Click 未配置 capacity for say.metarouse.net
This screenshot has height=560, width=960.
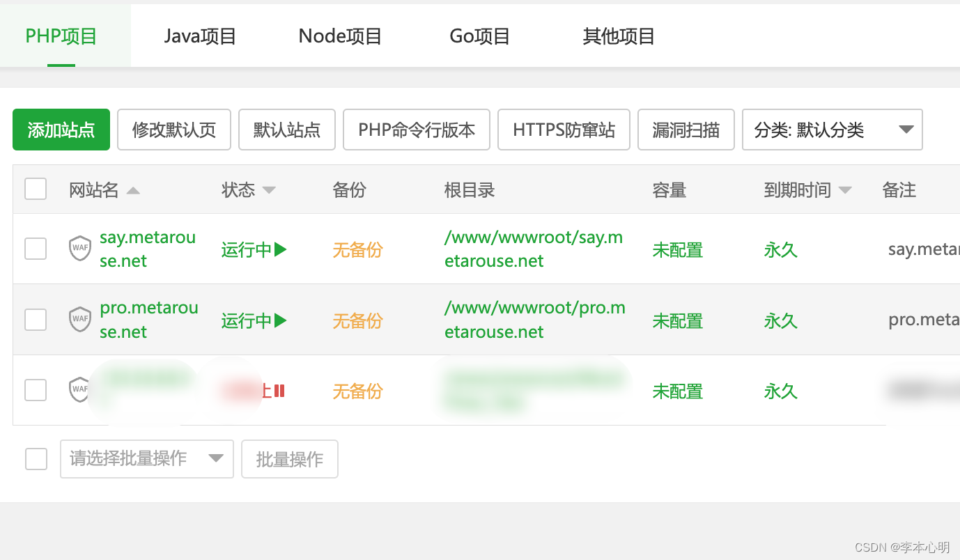click(678, 249)
